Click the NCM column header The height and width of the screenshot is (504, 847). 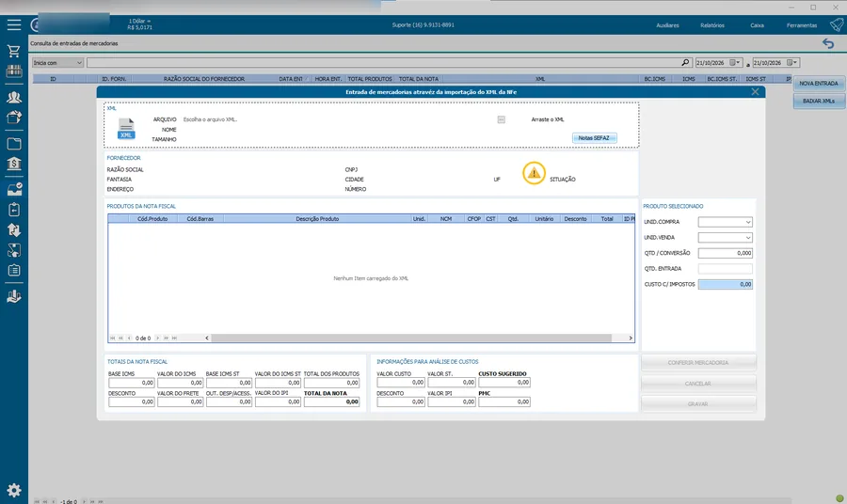point(446,218)
